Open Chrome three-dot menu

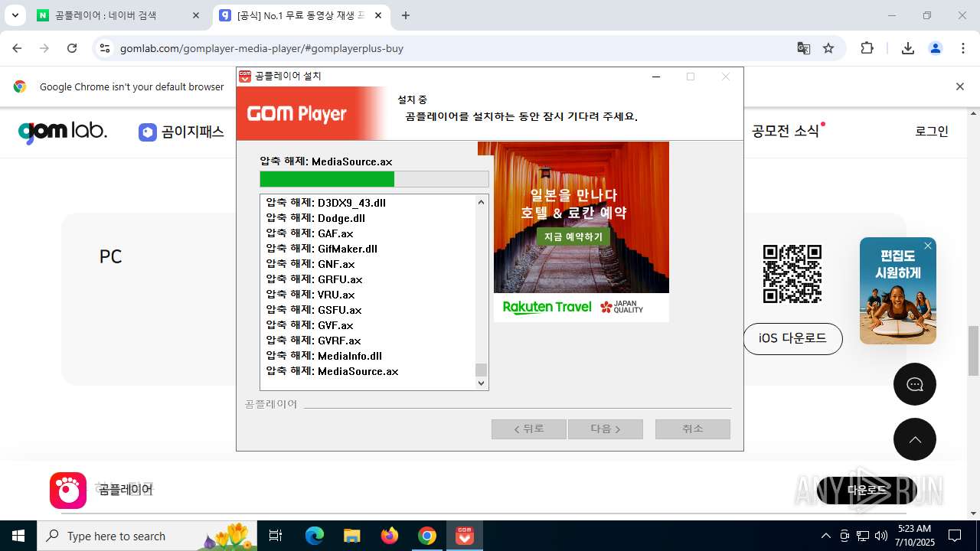(x=963, y=48)
